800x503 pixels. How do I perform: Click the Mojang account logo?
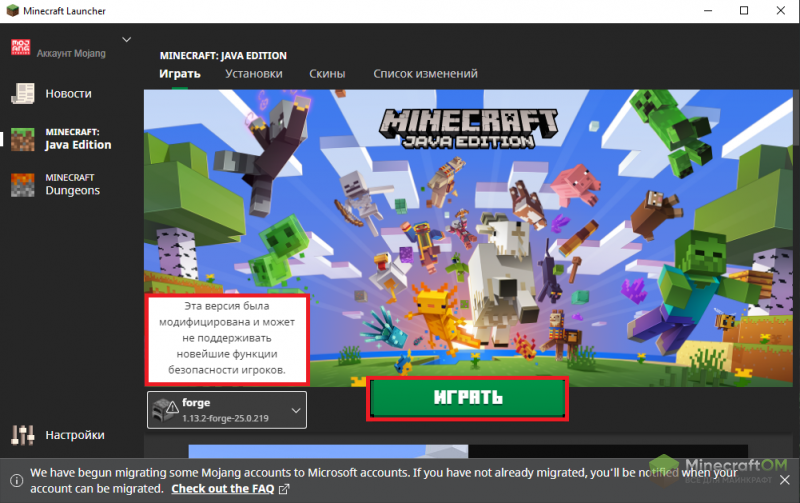pyautogui.click(x=21, y=48)
